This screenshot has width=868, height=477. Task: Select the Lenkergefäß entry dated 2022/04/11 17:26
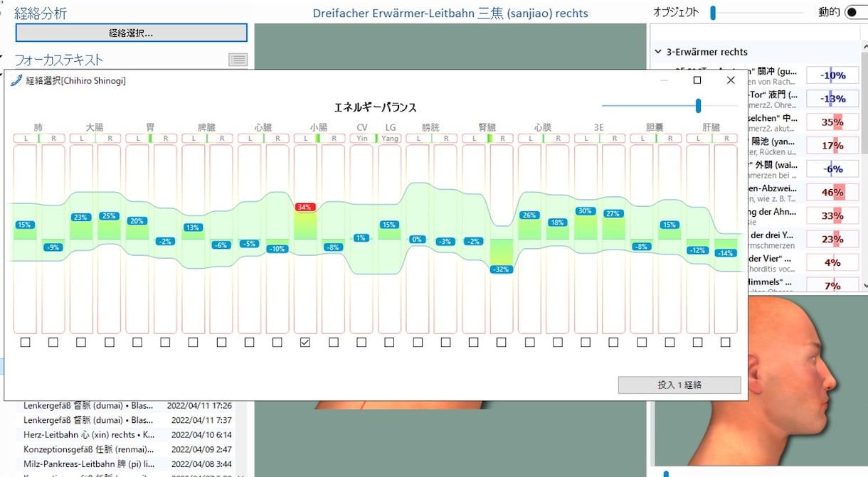(x=129, y=406)
